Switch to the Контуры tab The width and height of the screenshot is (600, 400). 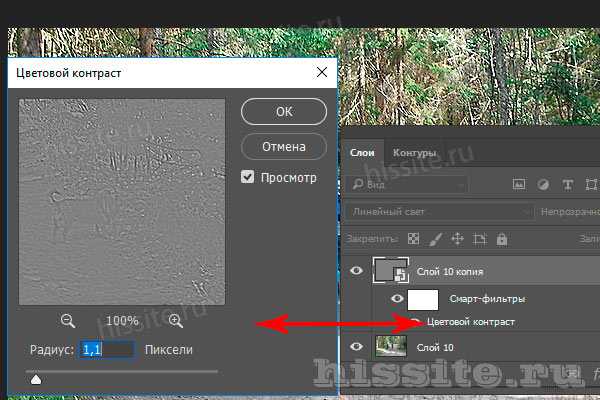414,153
